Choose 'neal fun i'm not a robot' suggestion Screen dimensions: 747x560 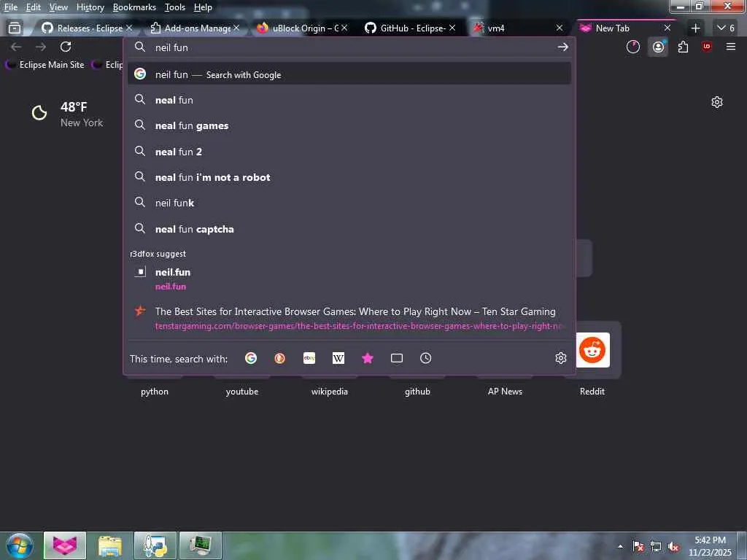point(349,177)
